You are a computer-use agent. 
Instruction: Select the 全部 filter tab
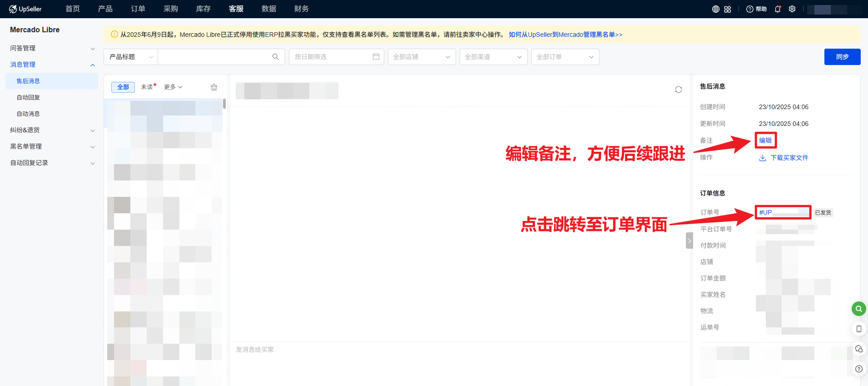pyautogui.click(x=123, y=87)
